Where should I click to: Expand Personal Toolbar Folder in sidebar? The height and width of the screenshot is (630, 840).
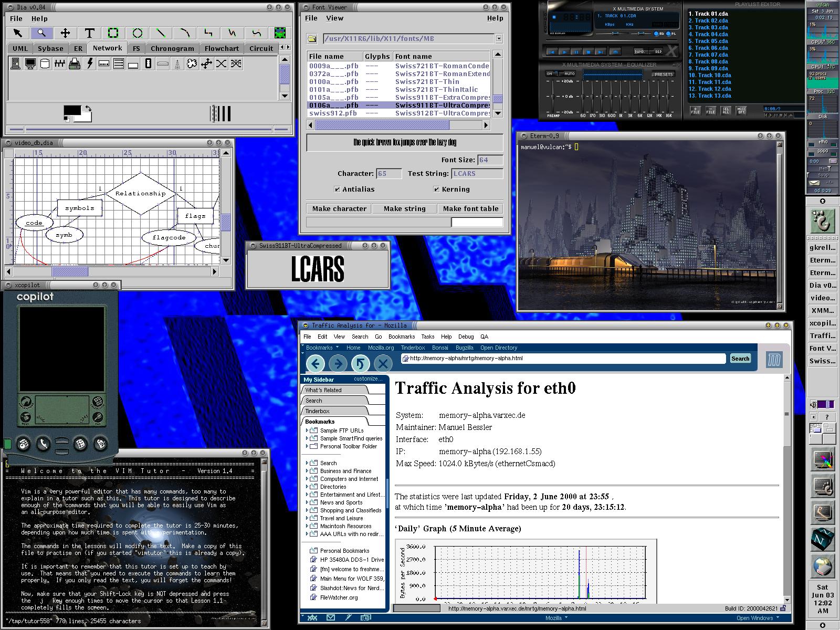point(308,446)
